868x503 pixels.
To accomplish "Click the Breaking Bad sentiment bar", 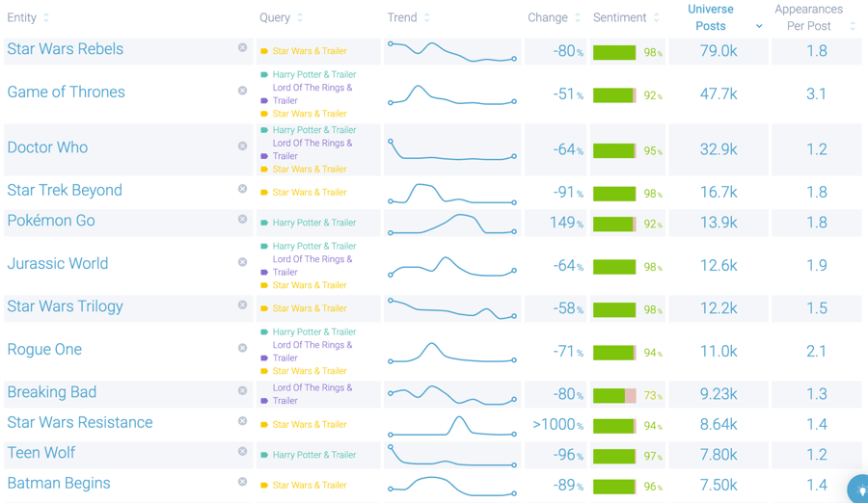I will tap(614, 395).
